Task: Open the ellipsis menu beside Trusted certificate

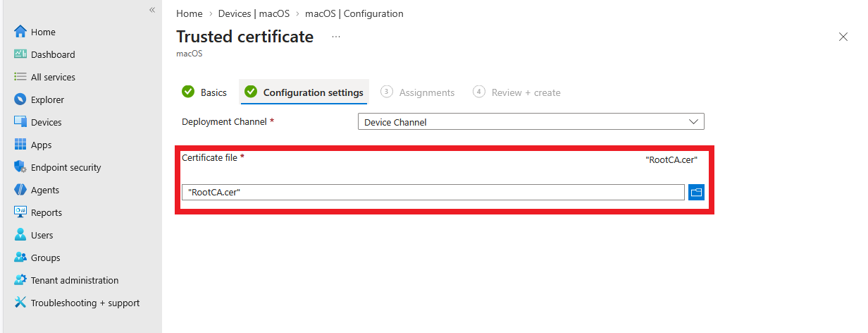Action: [336, 37]
